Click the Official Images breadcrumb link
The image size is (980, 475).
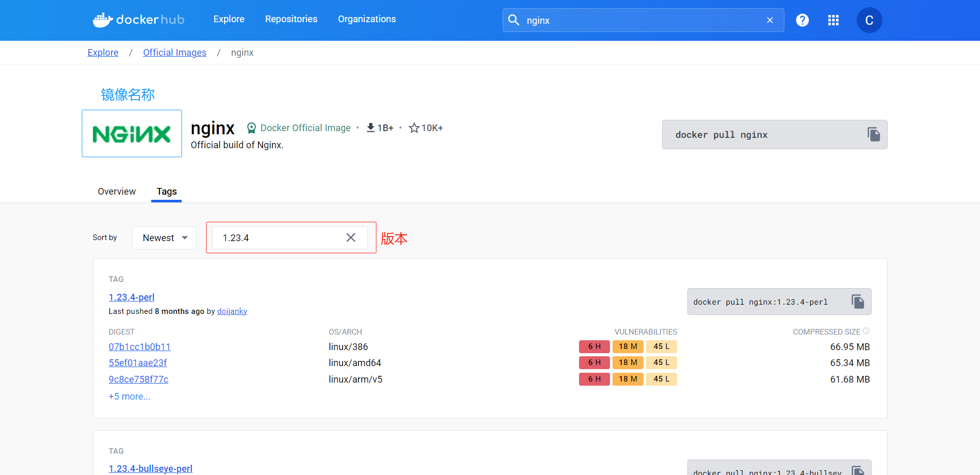point(174,53)
